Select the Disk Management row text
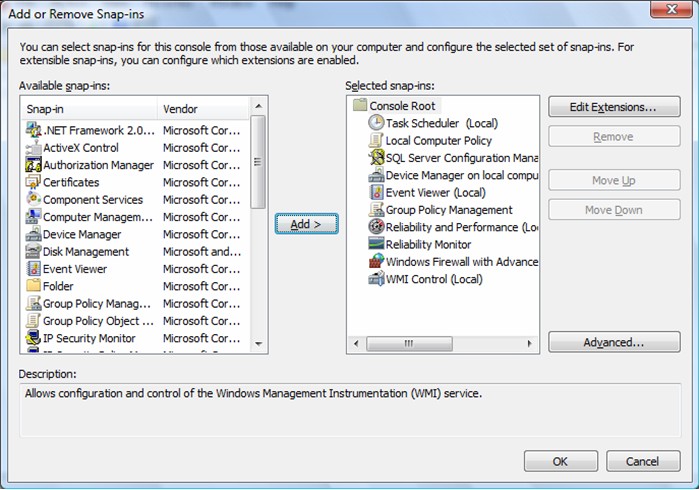 pyautogui.click(x=86, y=252)
